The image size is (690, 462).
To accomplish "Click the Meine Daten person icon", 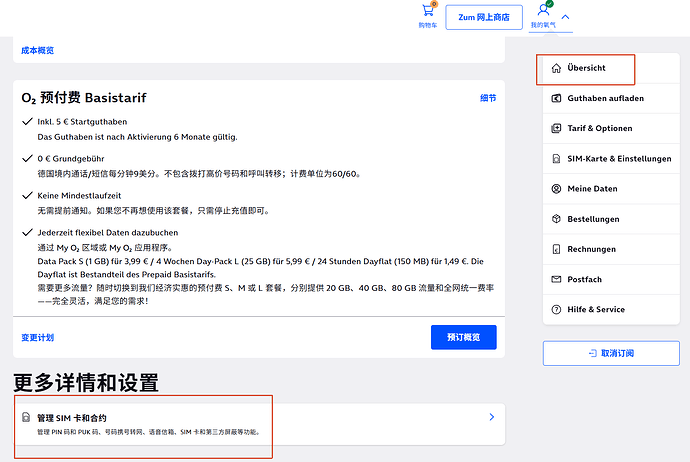I will coord(556,189).
